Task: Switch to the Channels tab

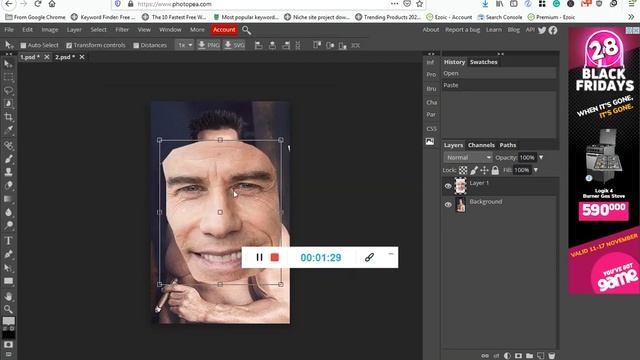Action: click(481, 145)
